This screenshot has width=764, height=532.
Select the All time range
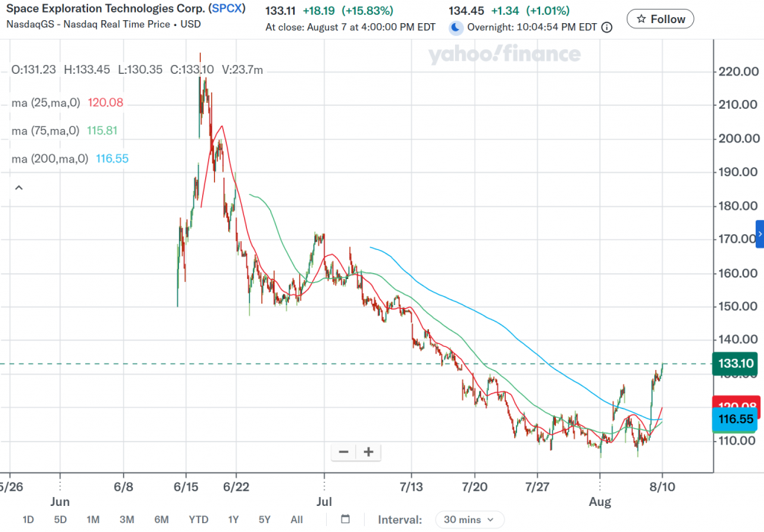point(297,520)
